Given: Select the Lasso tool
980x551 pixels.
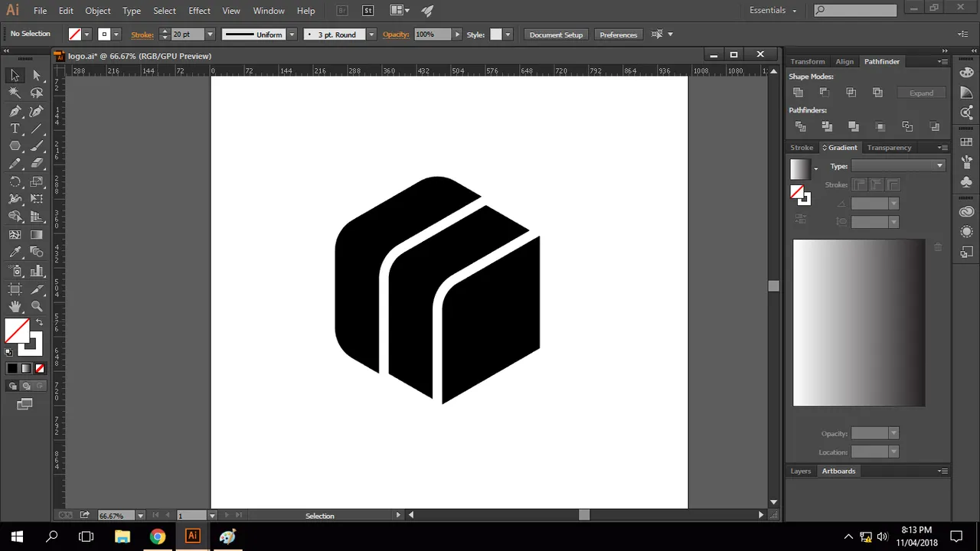Looking at the screenshot, I should [37, 93].
